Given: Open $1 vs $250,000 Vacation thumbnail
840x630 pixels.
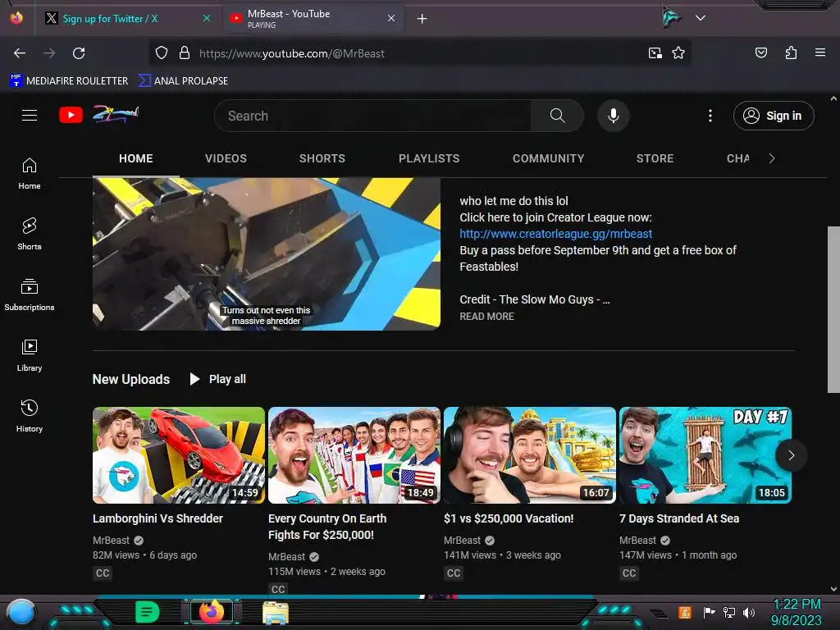Looking at the screenshot, I should pyautogui.click(x=529, y=455).
